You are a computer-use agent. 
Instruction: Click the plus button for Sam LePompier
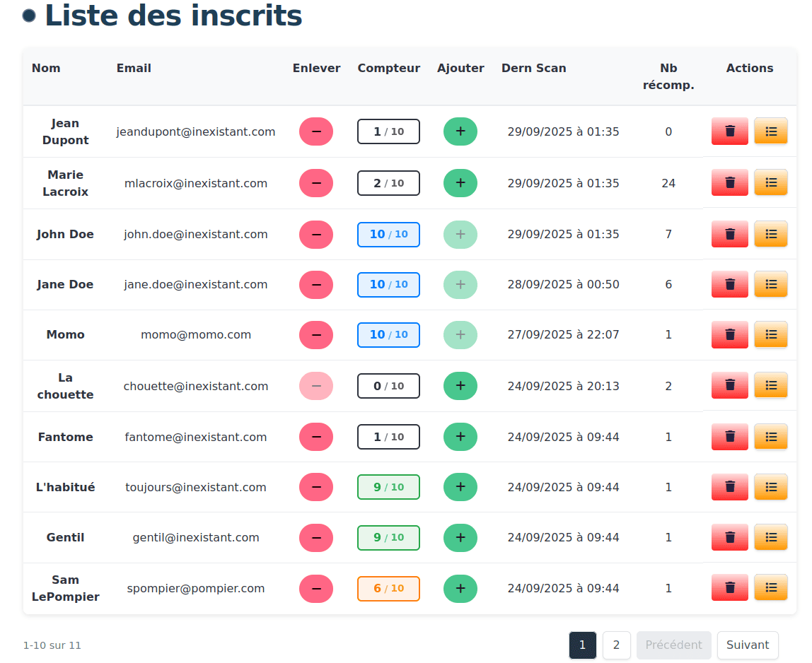pos(460,588)
